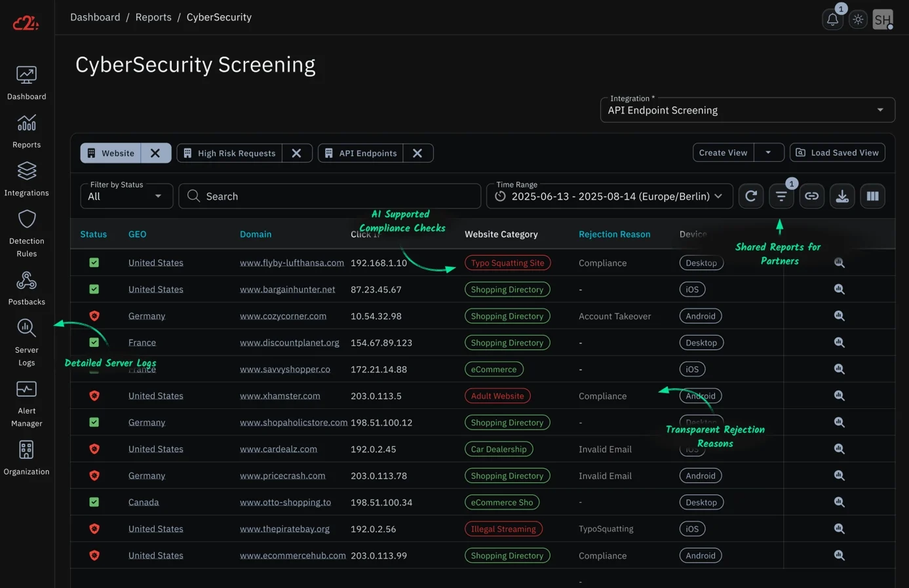Screen dimensions: 909x588
Task: Close the High Risk Requests tab
Action: [297, 153]
